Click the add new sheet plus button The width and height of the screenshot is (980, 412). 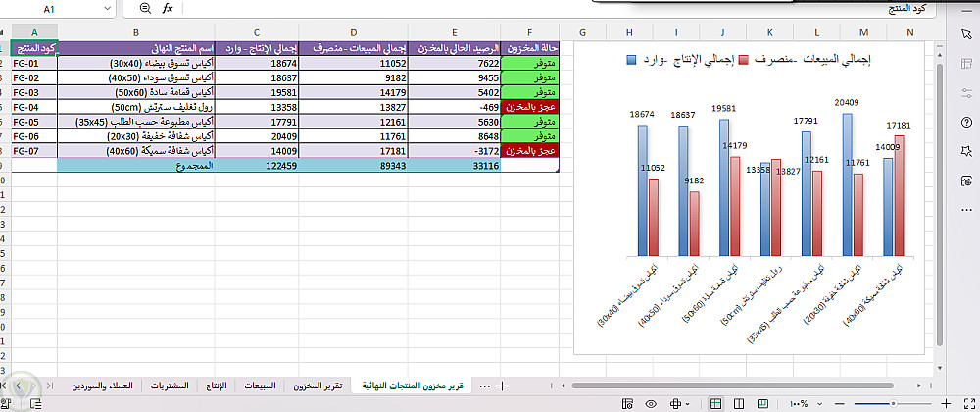coord(501,386)
